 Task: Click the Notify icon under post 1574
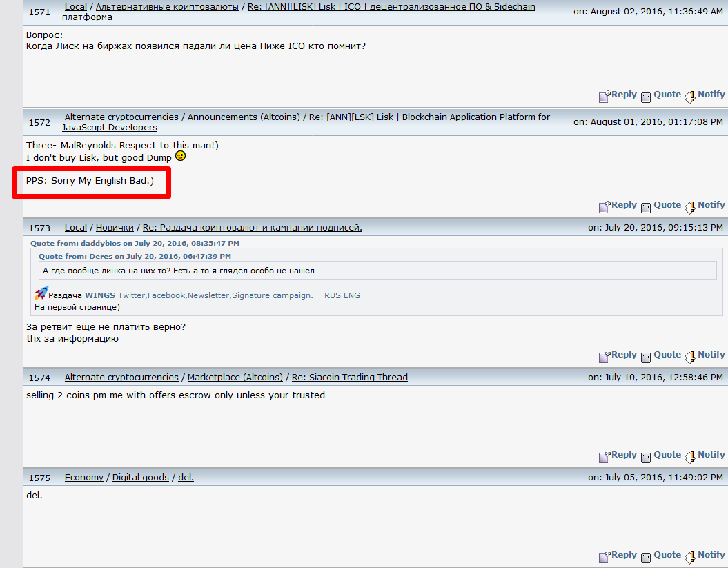click(690, 457)
